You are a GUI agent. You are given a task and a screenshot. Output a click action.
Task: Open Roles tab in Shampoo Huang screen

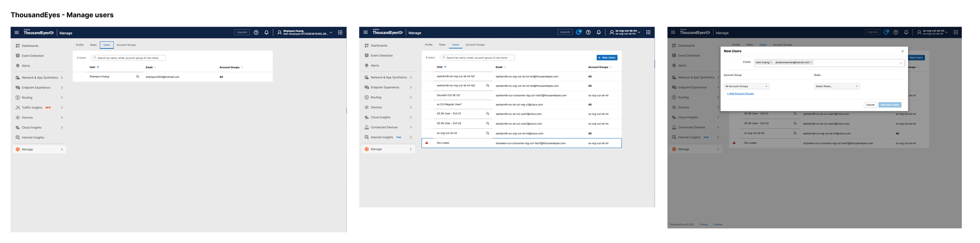coord(93,45)
